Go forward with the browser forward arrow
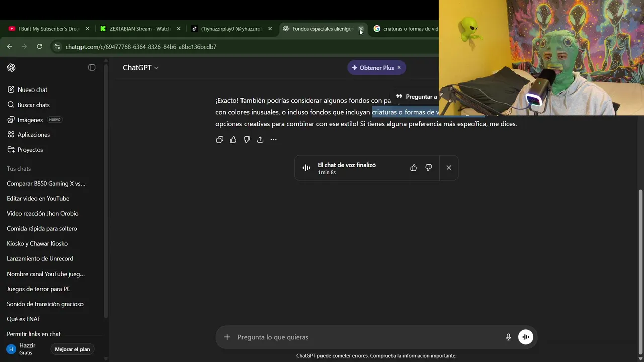Viewport: 644px width, 362px height. pyautogui.click(x=24, y=46)
